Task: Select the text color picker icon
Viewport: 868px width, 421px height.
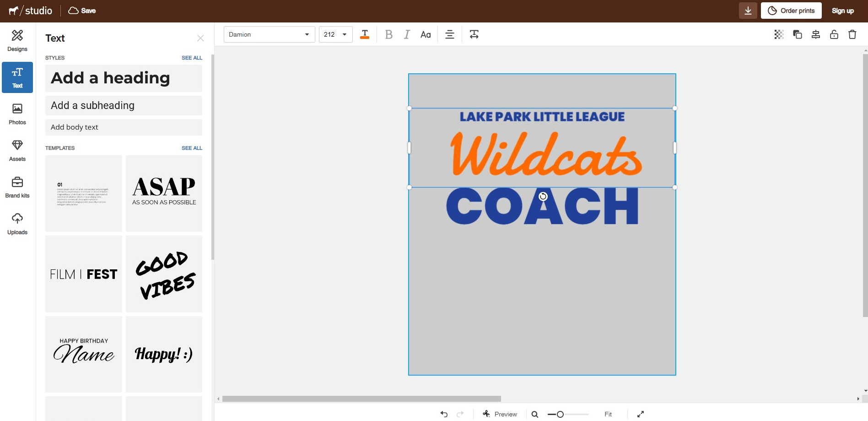Action: click(365, 34)
